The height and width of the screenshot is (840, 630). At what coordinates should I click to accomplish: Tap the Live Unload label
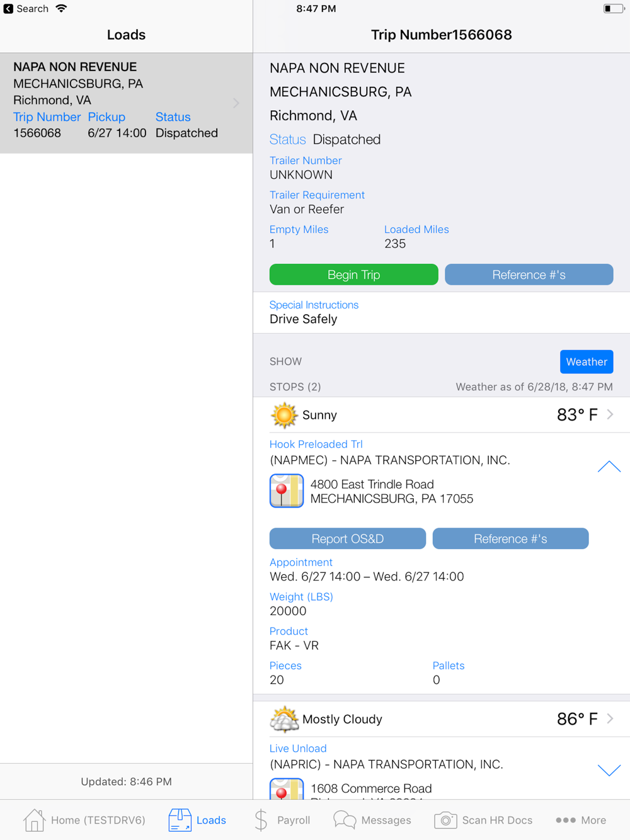click(298, 748)
